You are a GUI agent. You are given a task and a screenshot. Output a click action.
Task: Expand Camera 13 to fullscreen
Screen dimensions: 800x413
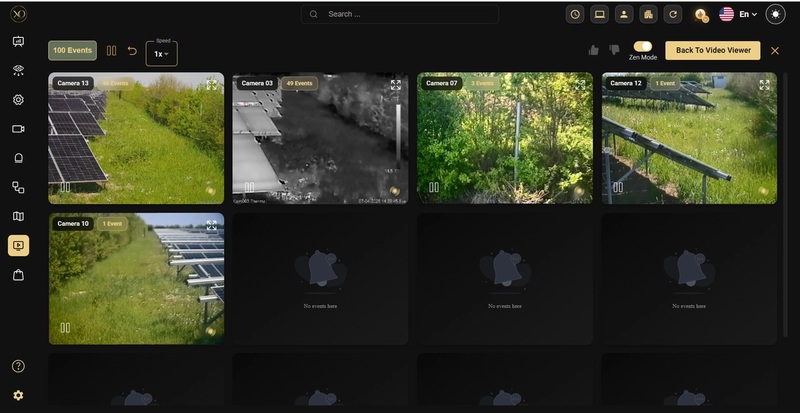pyautogui.click(x=212, y=85)
